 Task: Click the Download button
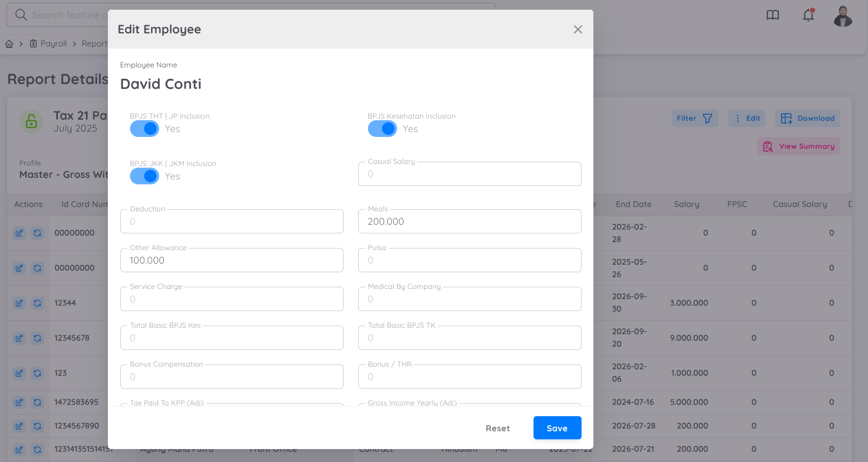click(808, 119)
